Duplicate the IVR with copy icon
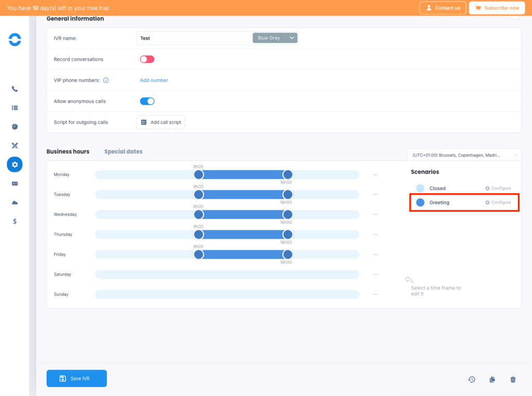 coord(492,379)
